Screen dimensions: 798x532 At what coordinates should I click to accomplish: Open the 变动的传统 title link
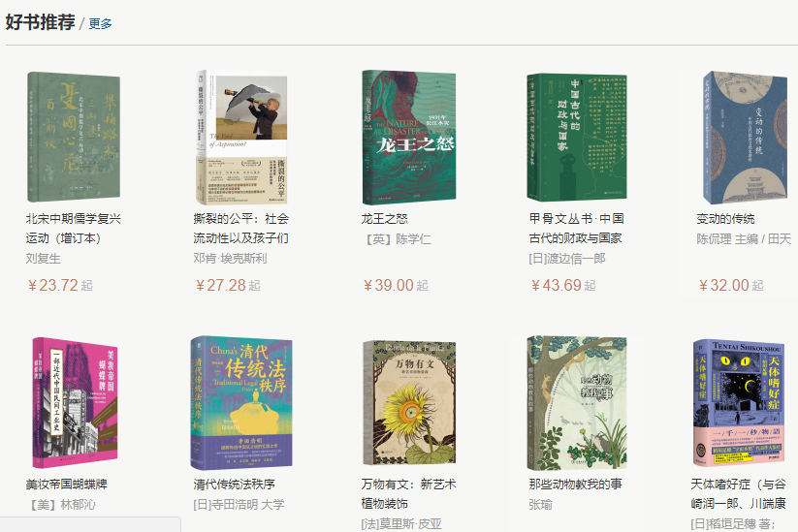click(x=725, y=219)
